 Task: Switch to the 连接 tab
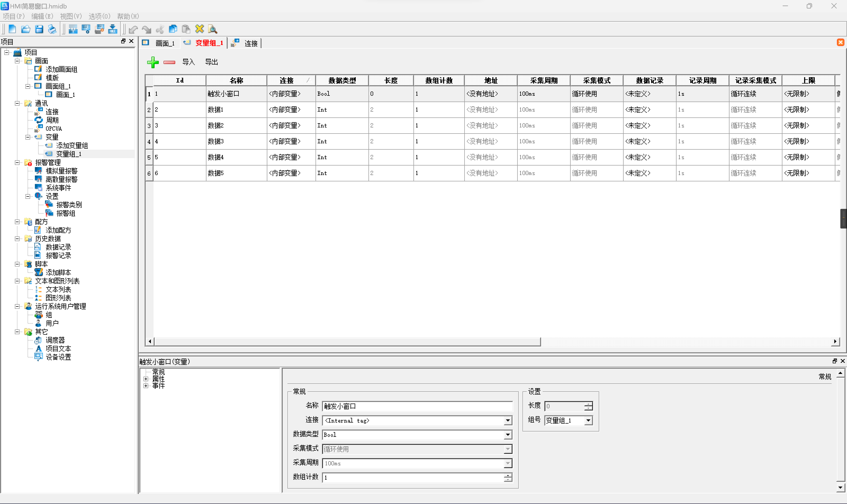point(244,43)
